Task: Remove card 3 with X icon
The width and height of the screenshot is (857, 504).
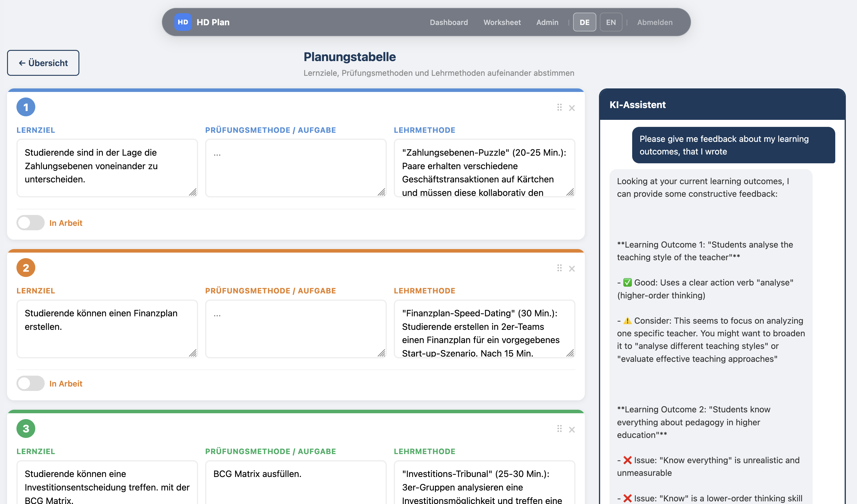Action: tap(572, 430)
